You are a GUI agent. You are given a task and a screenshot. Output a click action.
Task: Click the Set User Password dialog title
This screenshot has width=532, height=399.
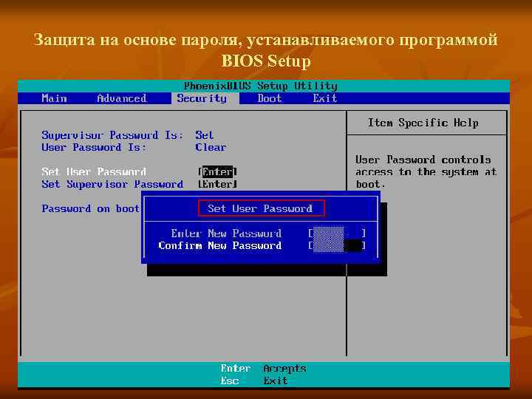click(x=260, y=208)
